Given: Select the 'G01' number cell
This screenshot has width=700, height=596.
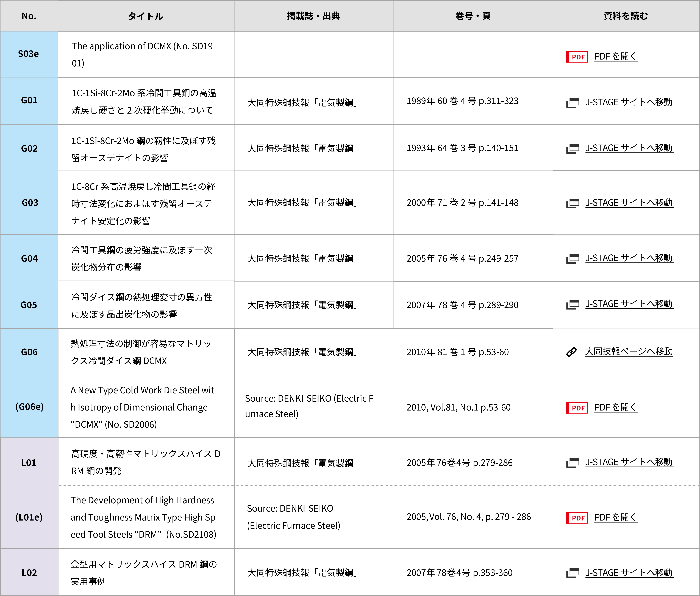Looking at the screenshot, I should (x=29, y=101).
